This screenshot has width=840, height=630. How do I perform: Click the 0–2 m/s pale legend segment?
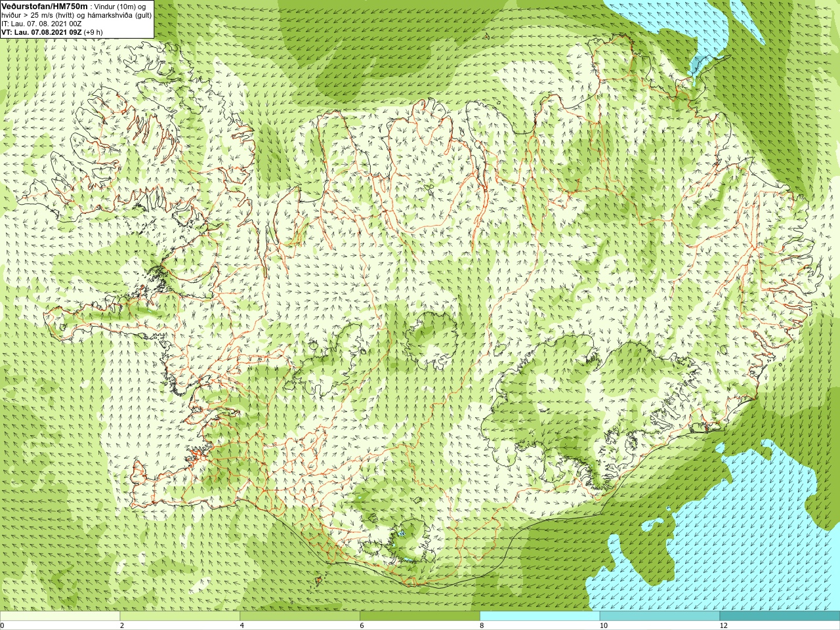pos(60,616)
